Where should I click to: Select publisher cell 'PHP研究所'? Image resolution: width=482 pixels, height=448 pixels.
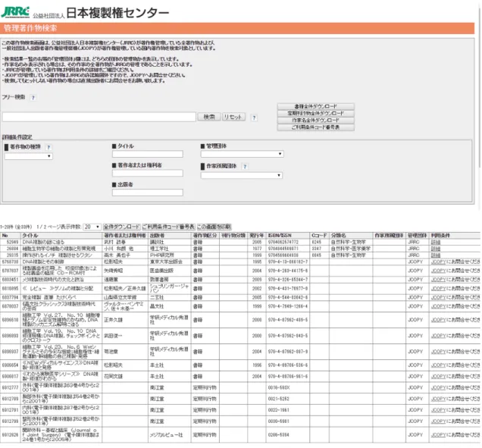[169, 255]
